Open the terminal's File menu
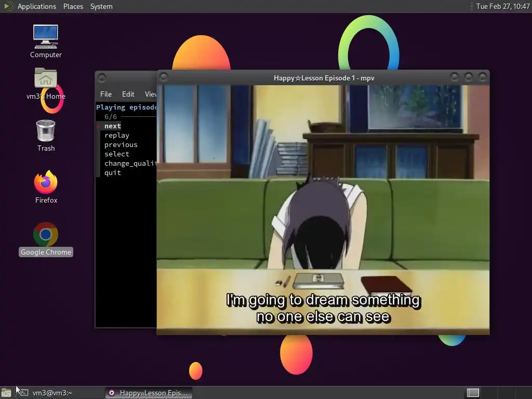This screenshot has height=399, width=532. pyautogui.click(x=106, y=94)
